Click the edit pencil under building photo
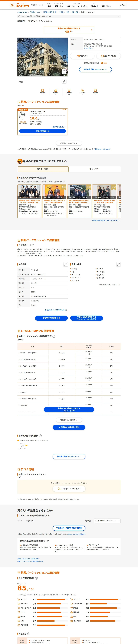 (x=64, y=81)
